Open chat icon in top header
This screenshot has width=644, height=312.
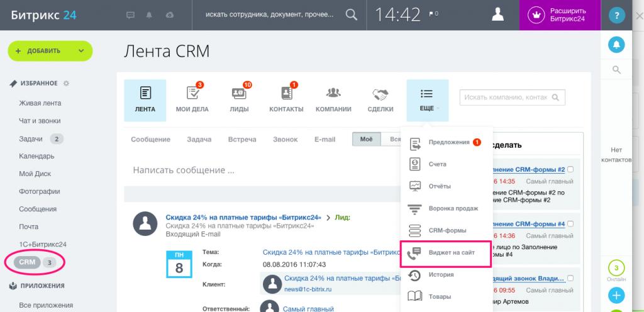[x=130, y=14]
